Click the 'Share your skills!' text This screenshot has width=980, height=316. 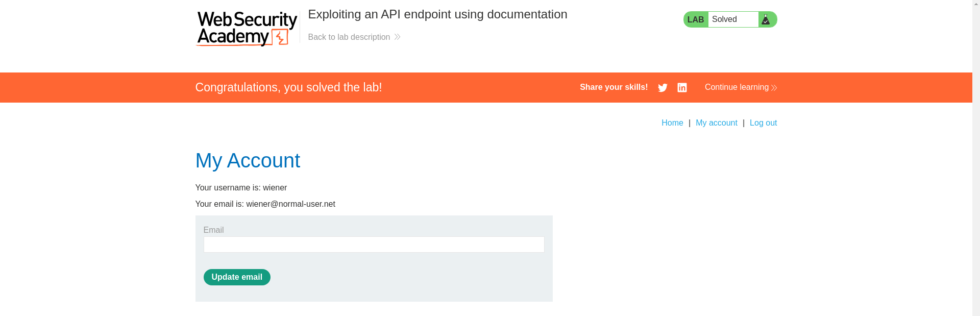click(x=614, y=87)
